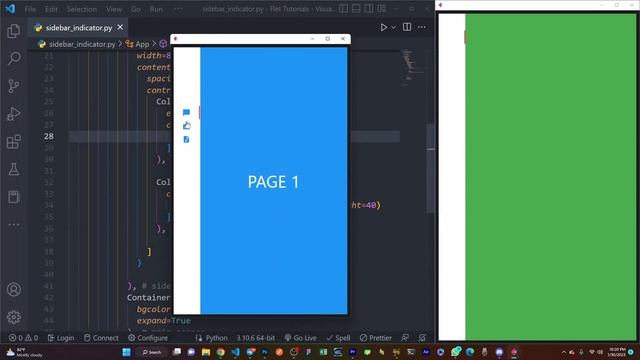
Task: Click the green page area in right window
Action: point(551,177)
